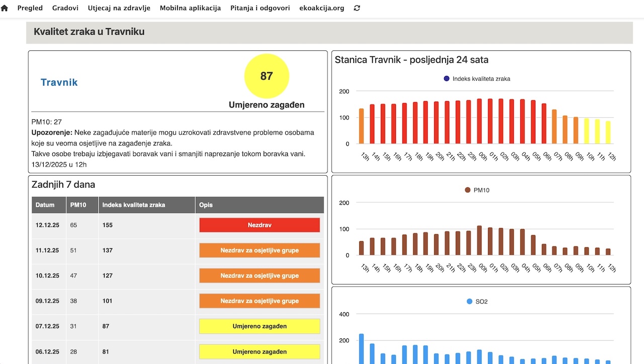Click air quality index value 137
644x364 pixels.
tap(108, 250)
